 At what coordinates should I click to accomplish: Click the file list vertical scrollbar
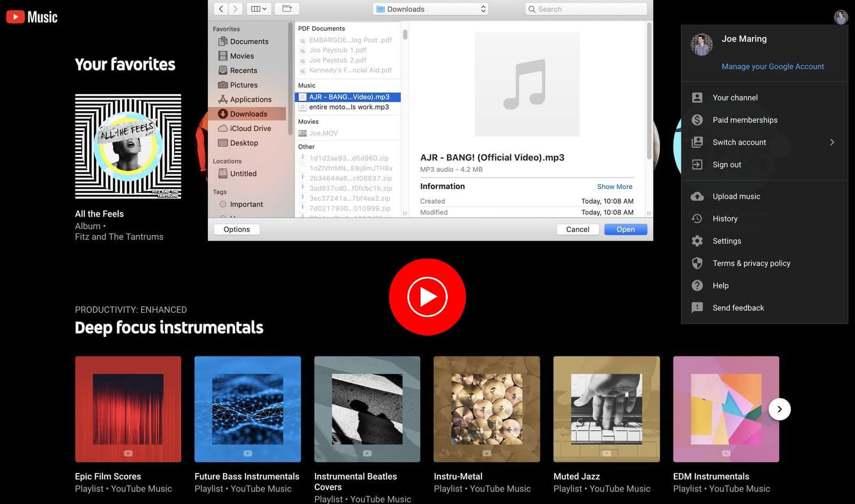tap(405, 35)
